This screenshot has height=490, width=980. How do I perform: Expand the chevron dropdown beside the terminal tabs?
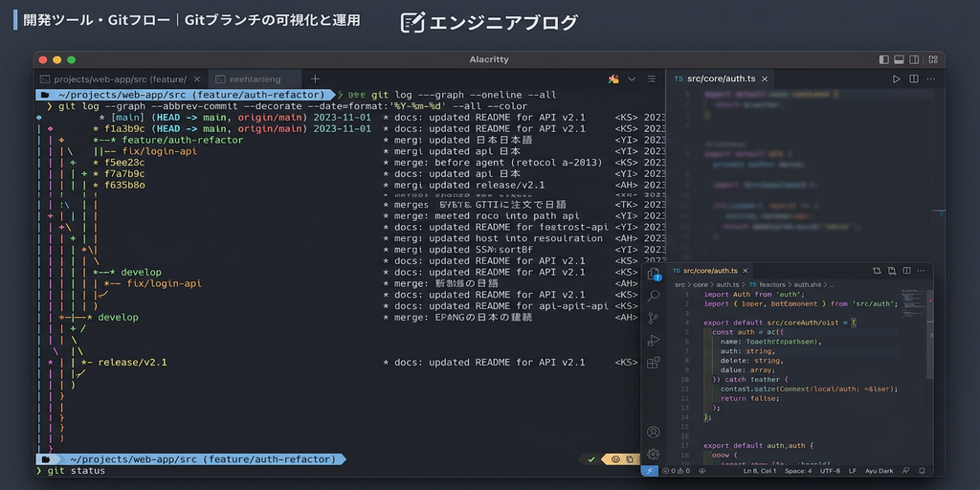click(632, 78)
